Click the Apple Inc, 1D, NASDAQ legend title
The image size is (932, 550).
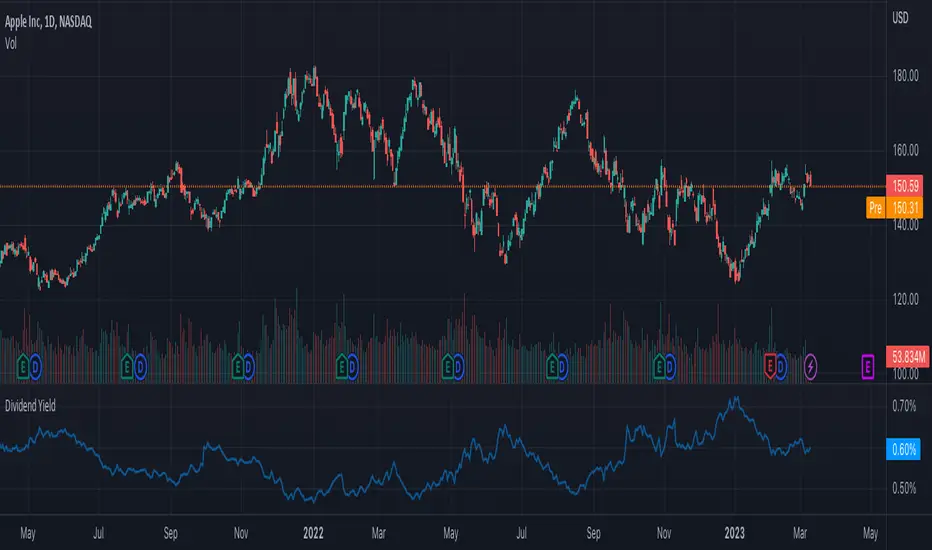coord(48,22)
